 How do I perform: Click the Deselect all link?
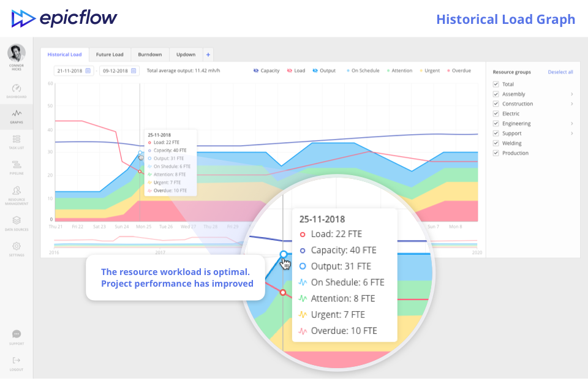(560, 72)
